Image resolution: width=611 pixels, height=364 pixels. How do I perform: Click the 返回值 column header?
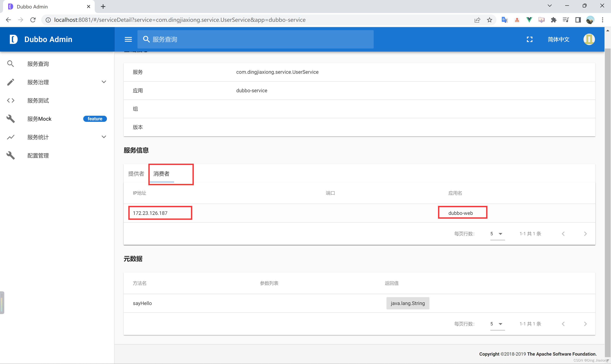392,283
